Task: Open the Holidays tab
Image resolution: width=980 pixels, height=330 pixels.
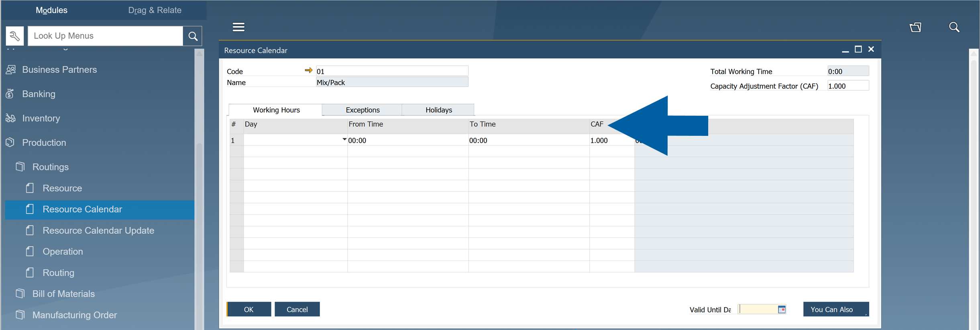Action: (x=438, y=110)
